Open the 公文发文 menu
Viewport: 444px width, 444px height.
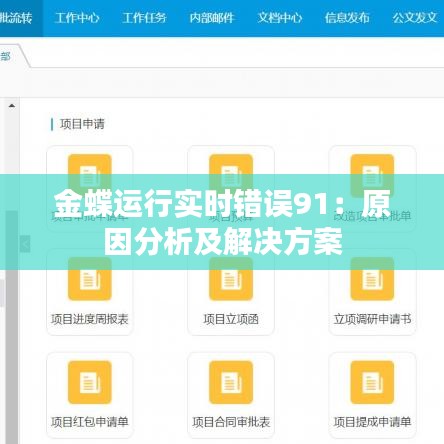[415, 18]
